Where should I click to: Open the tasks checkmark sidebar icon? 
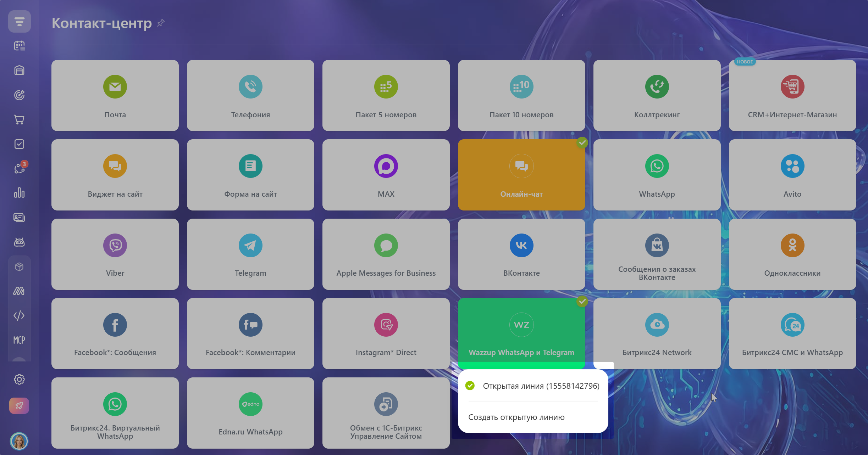(20, 144)
